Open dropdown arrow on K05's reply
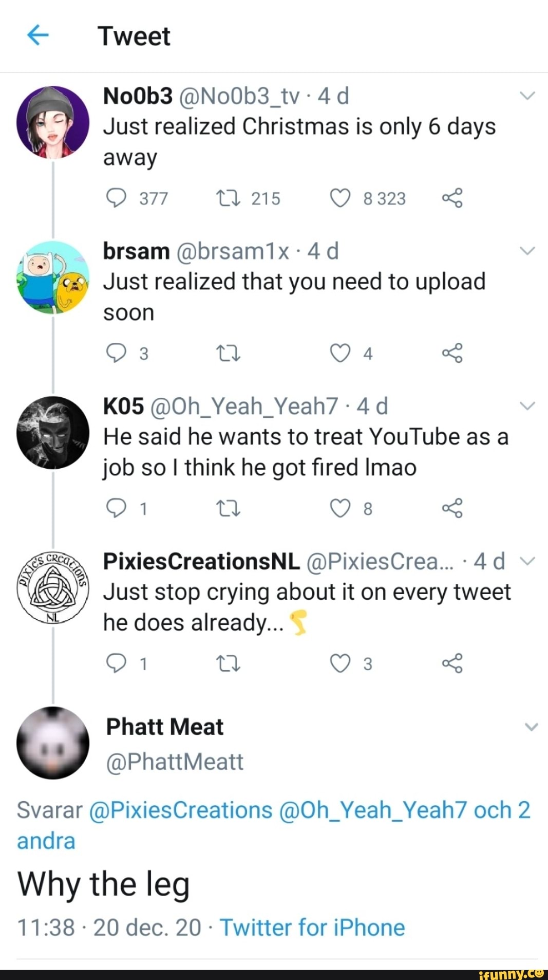The height and width of the screenshot is (980, 548). pos(527,405)
